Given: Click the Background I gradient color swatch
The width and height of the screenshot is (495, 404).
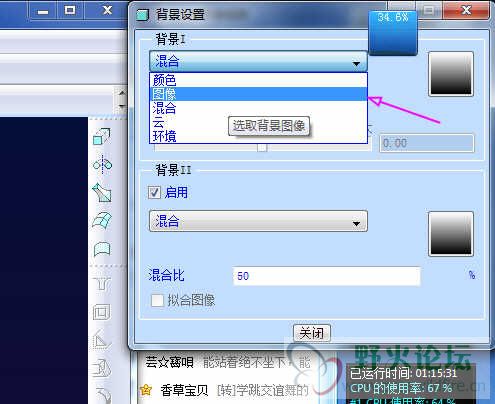Looking at the screenshot, I should click(451, 74).
